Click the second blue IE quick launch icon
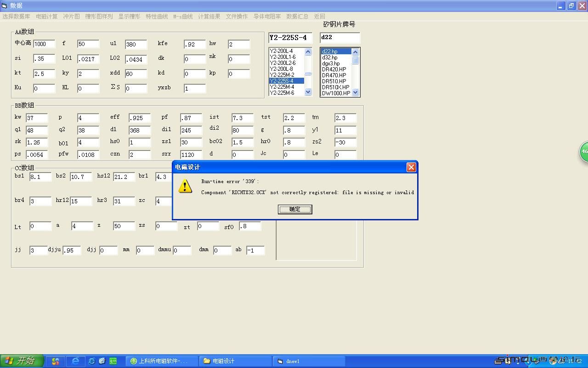The image size is (588, 368). point(92,361)
